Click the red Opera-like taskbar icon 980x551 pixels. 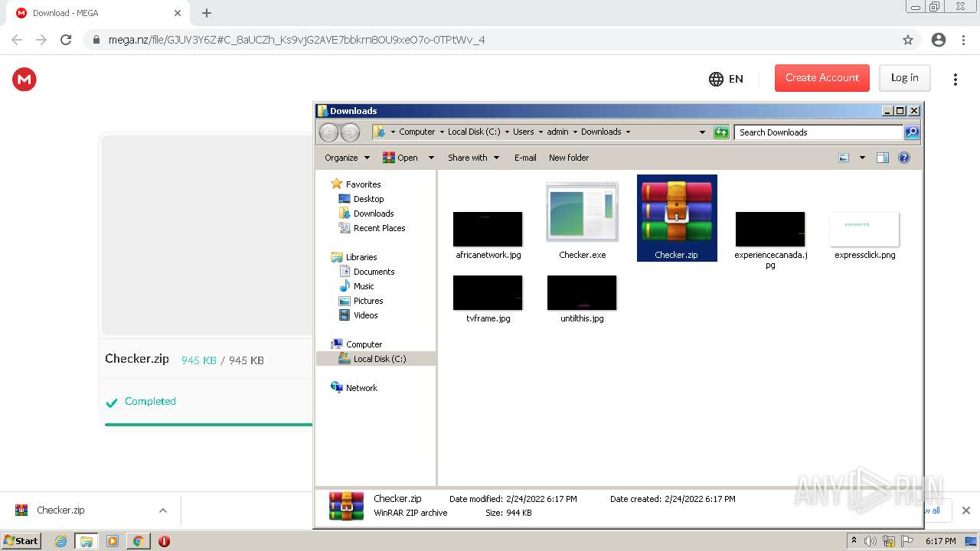point(164,541)
